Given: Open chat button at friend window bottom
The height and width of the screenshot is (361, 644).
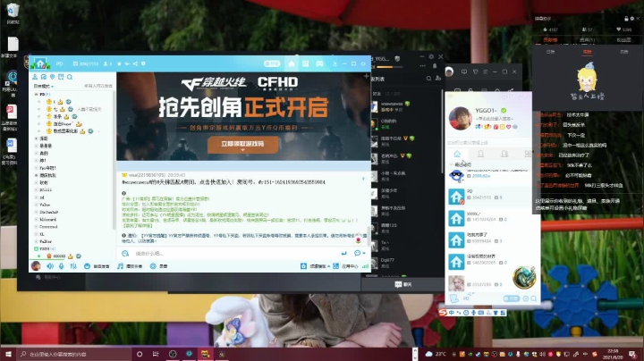Looking at the screenshot, I should pyautogui.click(x=402, y=284).
